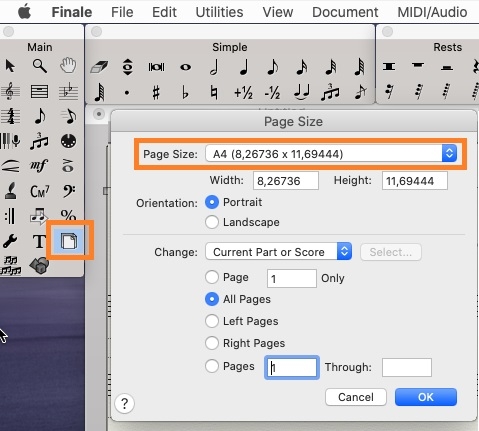Open the Finale application menu
479x431 pixels.
72,12
